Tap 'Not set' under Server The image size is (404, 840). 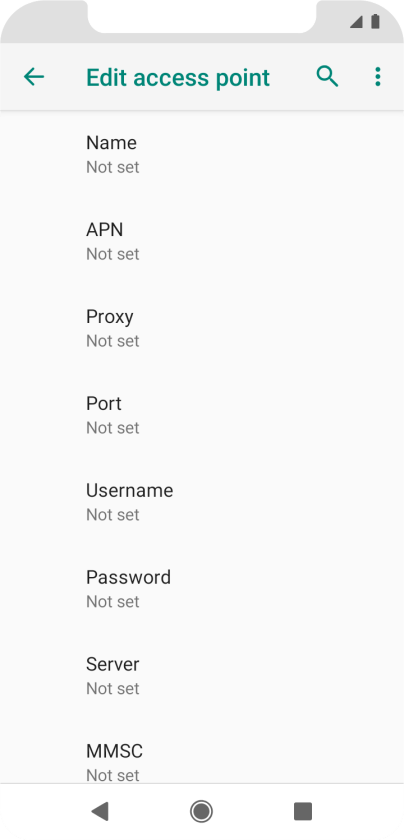click(113, 688)
